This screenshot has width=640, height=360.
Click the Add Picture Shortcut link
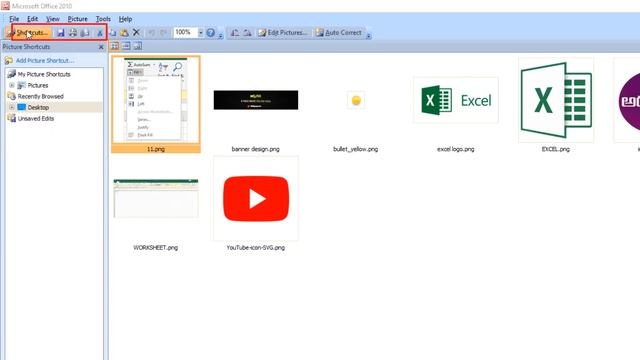point(45,60)
